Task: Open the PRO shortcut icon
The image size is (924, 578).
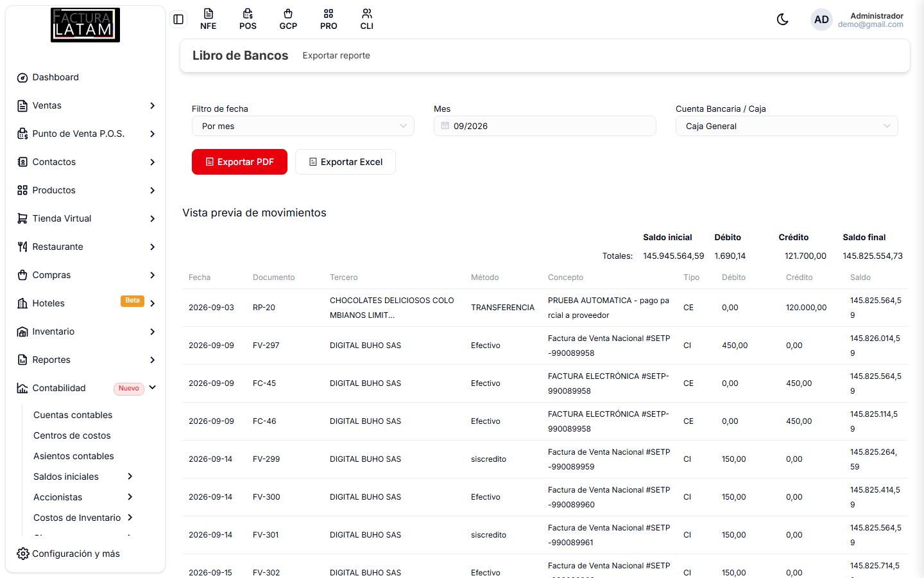Action: (329, 19)
